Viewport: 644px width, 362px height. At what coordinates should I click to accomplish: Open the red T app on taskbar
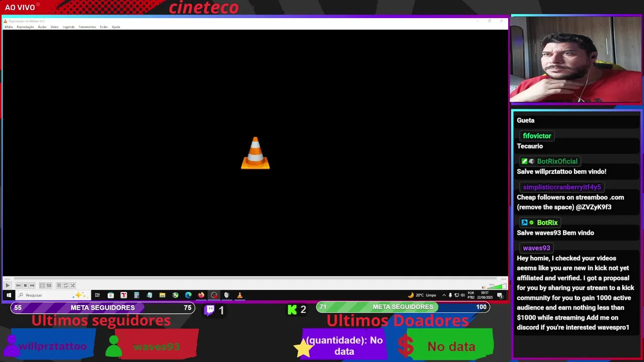point(123,295)
